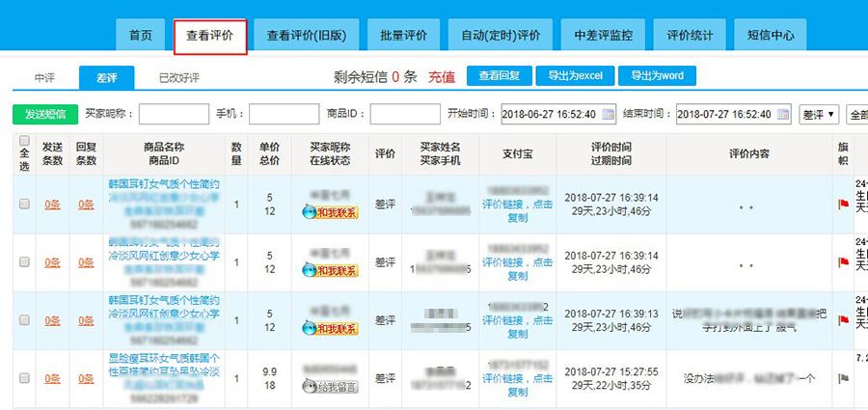The width and height of the screenshot is (868, 410).
Task: Open the 结束时间 calendar icon
Action: pyautogui.click(x=783, y=115)
